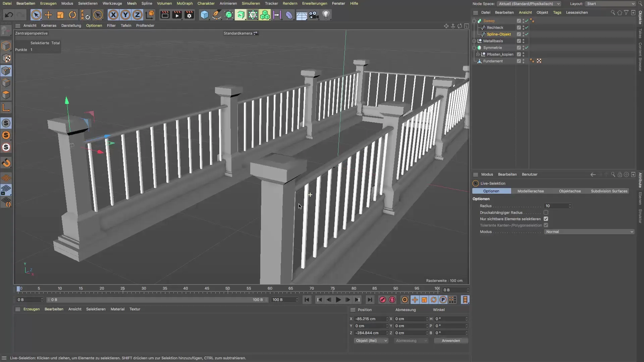Open the Objekt (Rel) dropdown
644x362 pixels.
tap(371, 341)
